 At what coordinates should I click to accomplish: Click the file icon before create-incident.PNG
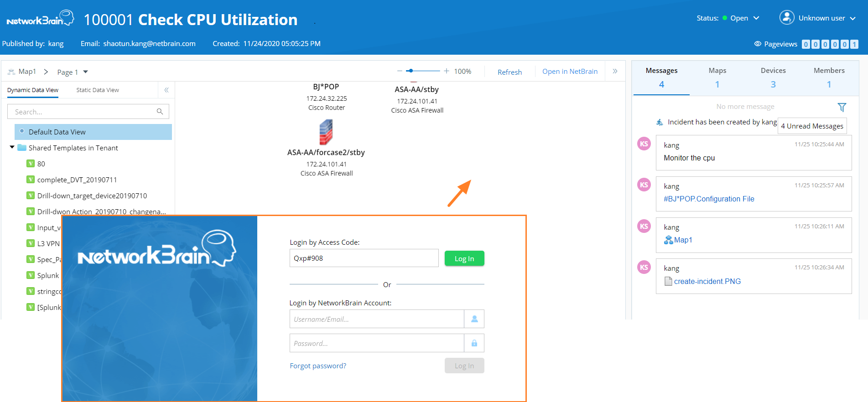668,281
